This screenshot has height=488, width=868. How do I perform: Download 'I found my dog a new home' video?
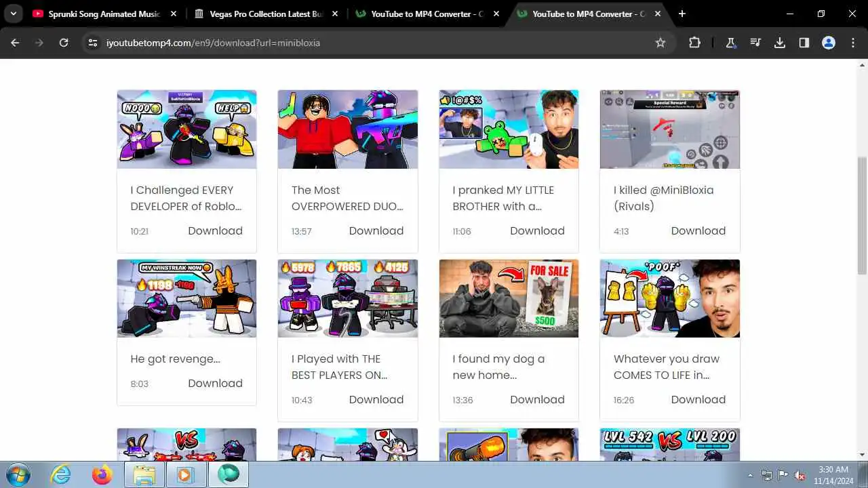537,399
